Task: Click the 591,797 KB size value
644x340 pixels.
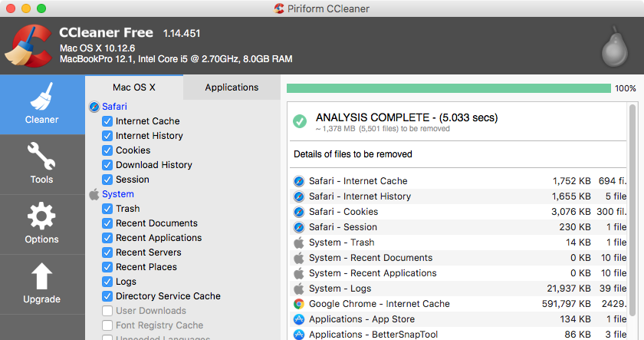Action: [x=567, y=304]
